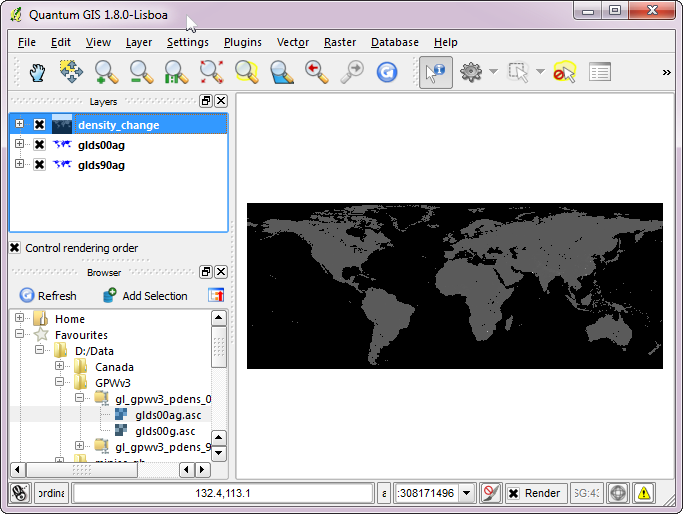683x514 pixels.
Task: Show more toolbar items chevron
Action: pyautogui.click(x=666, y=72)
